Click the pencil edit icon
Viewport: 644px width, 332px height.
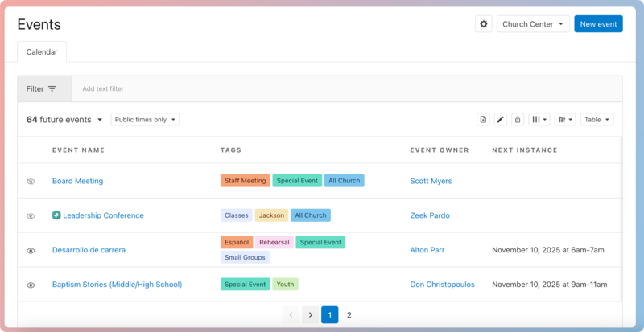tap(500, 120)
